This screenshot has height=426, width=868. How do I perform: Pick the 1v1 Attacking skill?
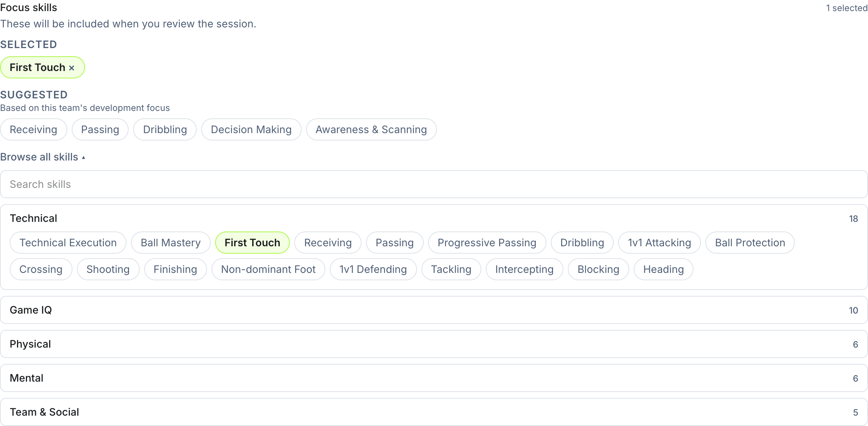[x=660, y=243]
